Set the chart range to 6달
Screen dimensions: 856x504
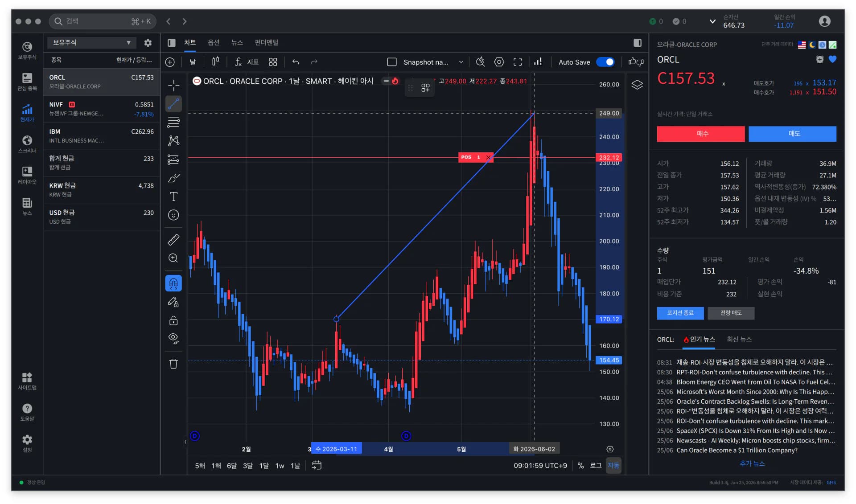click(232, 466)
